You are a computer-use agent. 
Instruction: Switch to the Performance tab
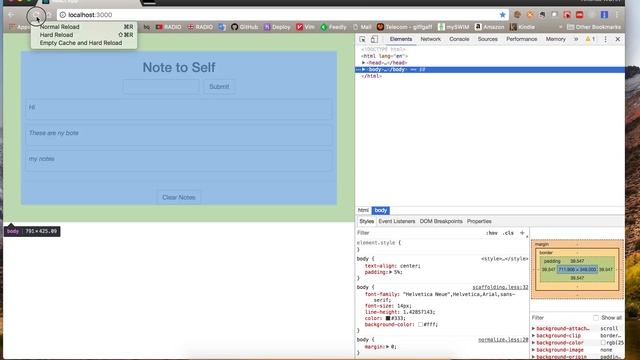tap(522, 39)
